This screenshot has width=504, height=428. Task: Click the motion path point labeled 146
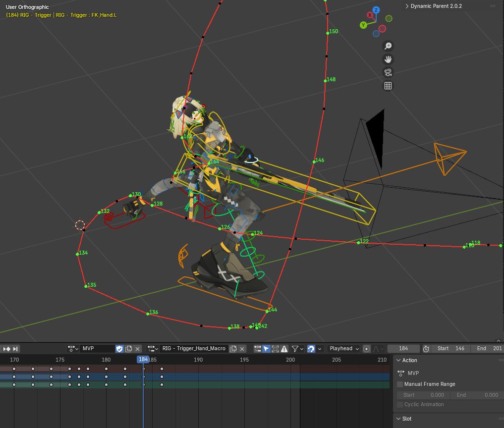(314, 162)
